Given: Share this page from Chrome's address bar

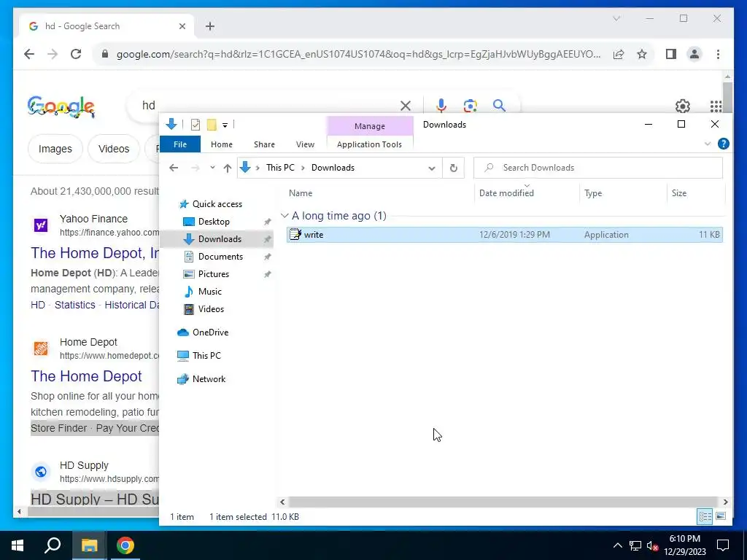Looking at the screenshot, I should [619, 54].
